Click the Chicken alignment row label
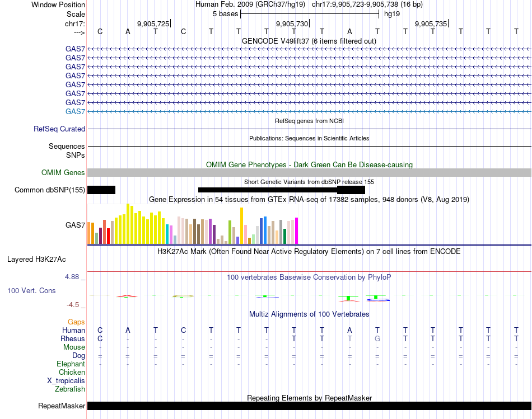Screen dimensions: 532x419 pyautogui.click(x=72, y=372)
